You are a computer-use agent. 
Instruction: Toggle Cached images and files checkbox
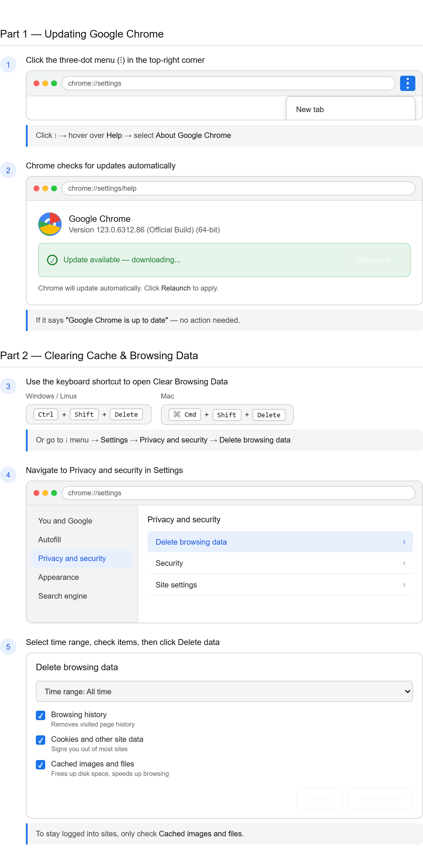click(41, 764)
